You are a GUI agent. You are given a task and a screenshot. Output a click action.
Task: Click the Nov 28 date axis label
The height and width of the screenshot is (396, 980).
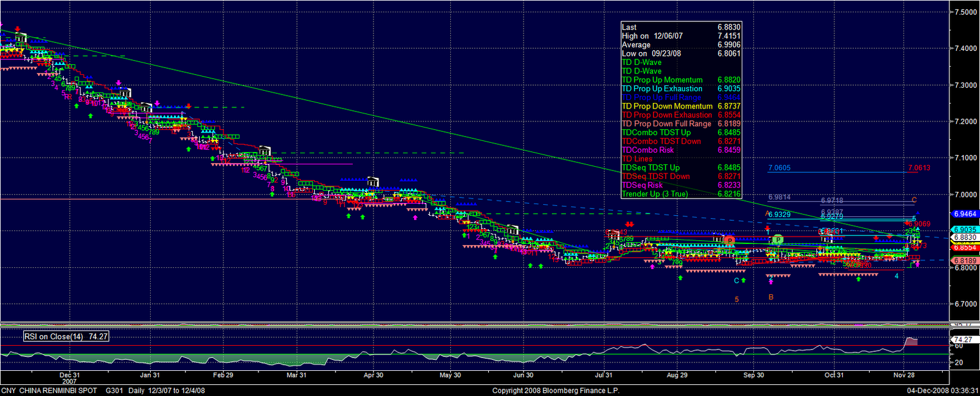coord(904,375)
